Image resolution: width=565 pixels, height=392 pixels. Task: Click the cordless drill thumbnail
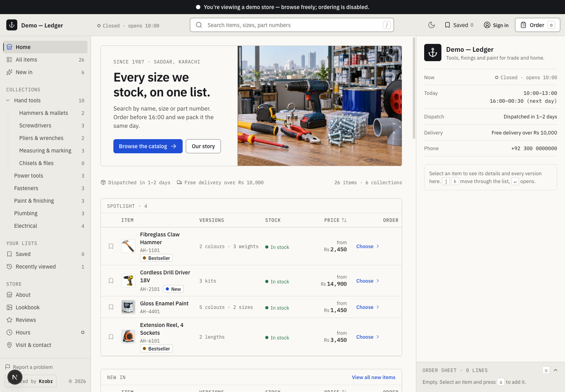(128, 281)
